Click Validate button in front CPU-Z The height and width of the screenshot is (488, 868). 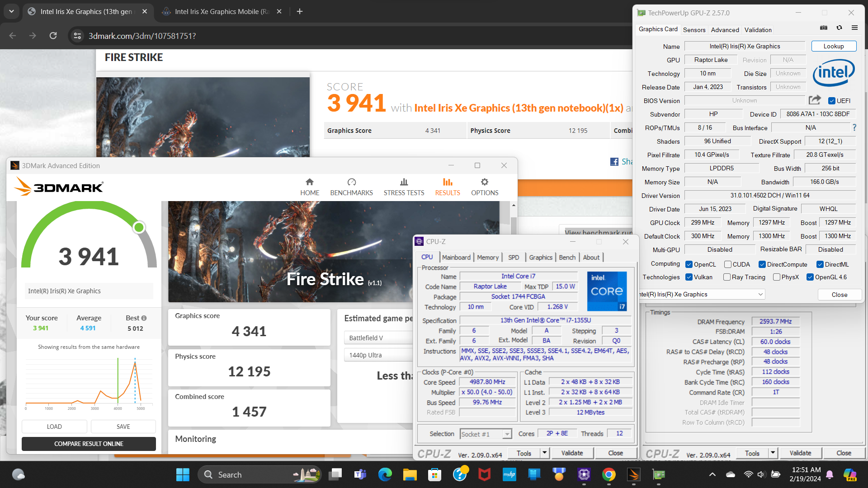(x=572, y=453)
